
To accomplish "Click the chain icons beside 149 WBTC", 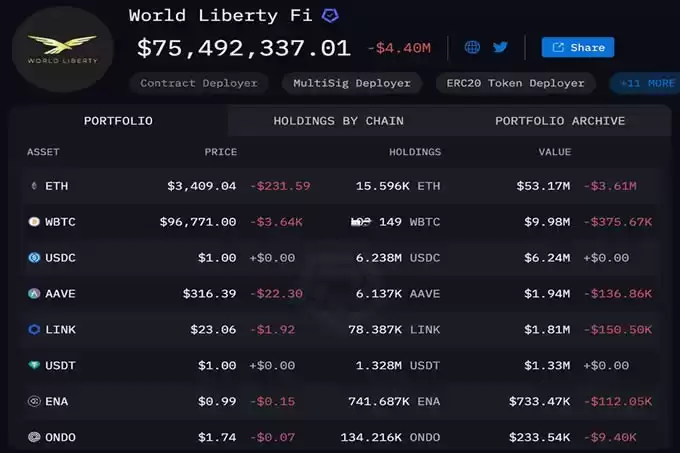I will 361,222.
